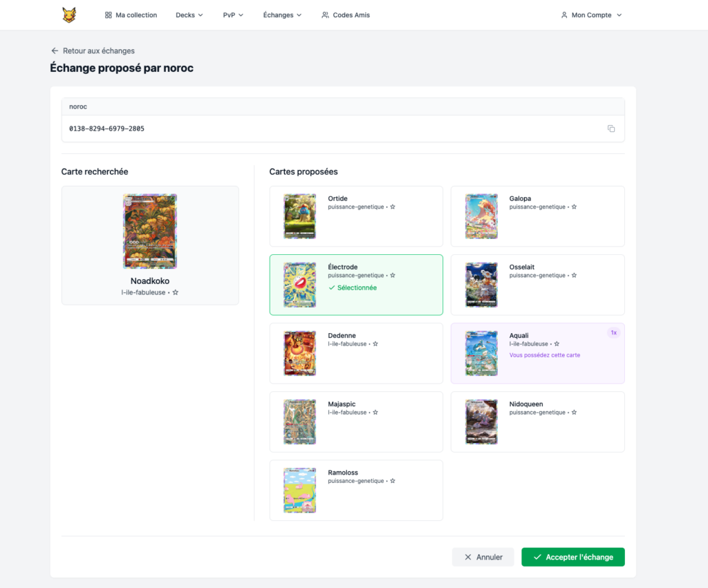Click 'Carte recherchée' heading
The image size is (708, 588).
click(95, 171)
